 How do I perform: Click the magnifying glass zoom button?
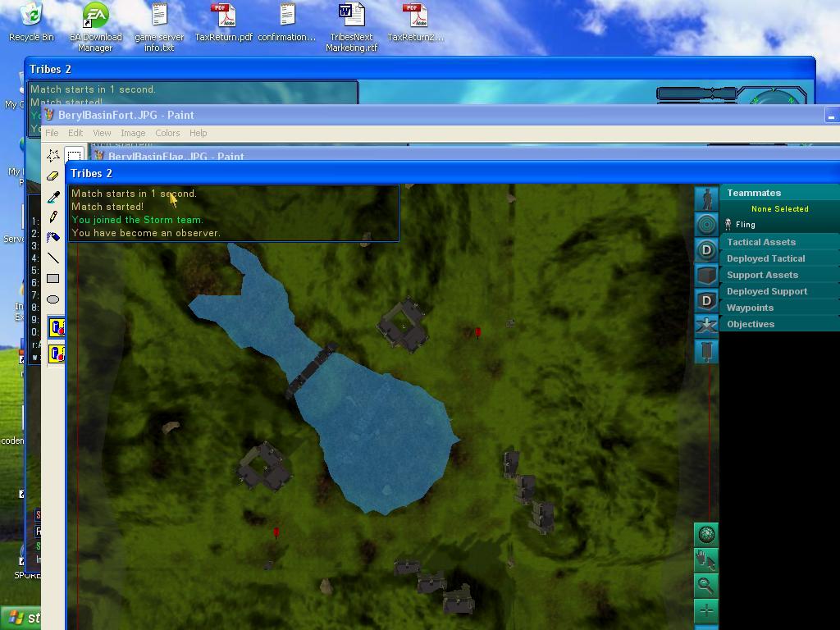(706, 586)
